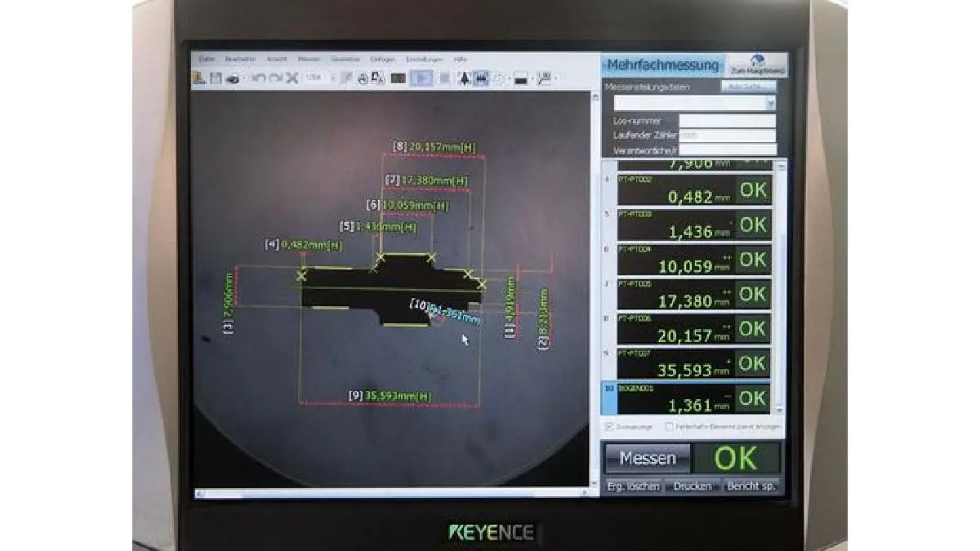Click the Laufender Zähler input field
The width and height of the screenshot is (980, 551).
point(727,136)
